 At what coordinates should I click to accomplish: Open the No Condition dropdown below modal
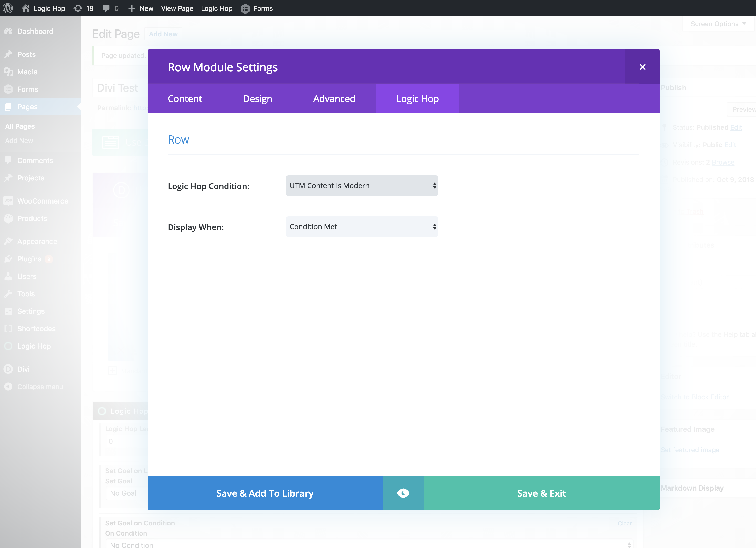pos(369,544)
